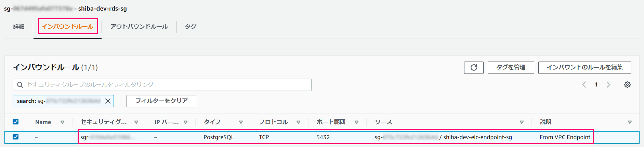The image size is (644, 147).
Task: Switch to アウトバウンドルール tab
Action: (139, 27)
